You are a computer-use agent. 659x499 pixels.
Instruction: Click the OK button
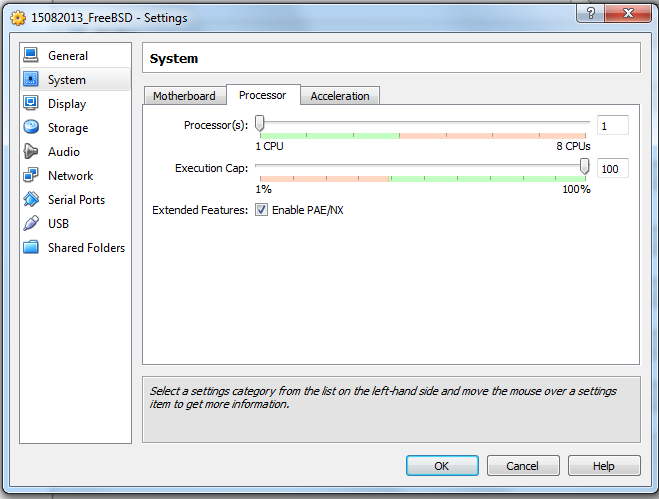(442, 466)
